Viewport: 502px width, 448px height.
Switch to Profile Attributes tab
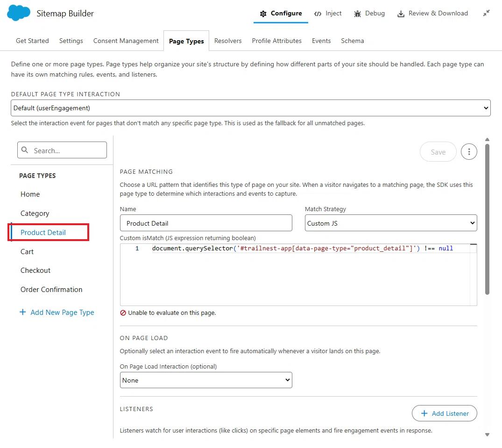click(276, 41)
